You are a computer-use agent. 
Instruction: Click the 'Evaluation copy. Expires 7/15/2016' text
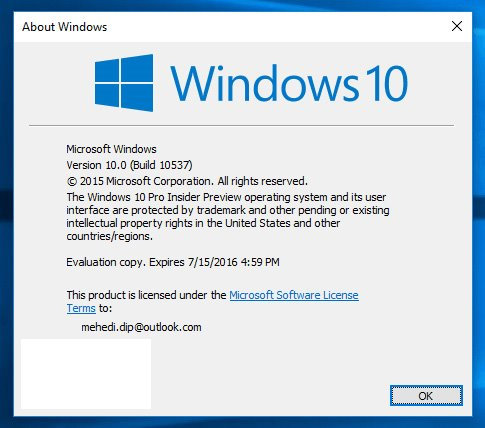click(x=173, y=262)
